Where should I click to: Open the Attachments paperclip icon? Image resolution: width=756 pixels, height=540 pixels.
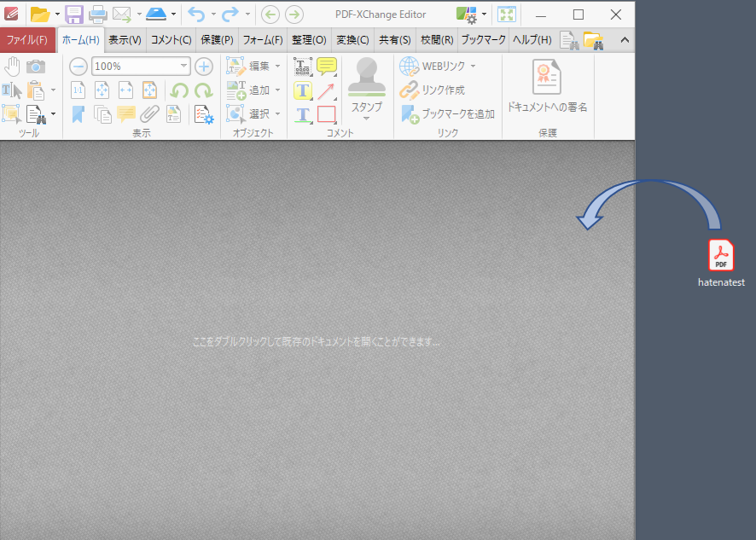[150, 114]
